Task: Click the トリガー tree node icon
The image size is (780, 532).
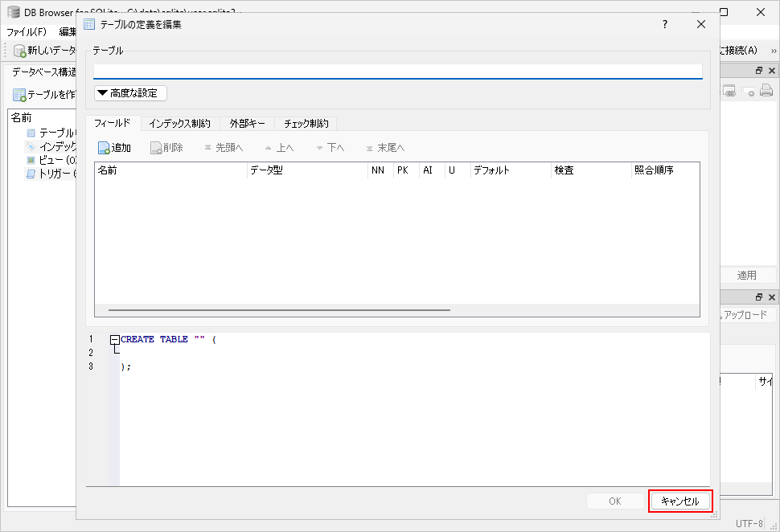Action: pyautogui.click(x=31, y=174)
